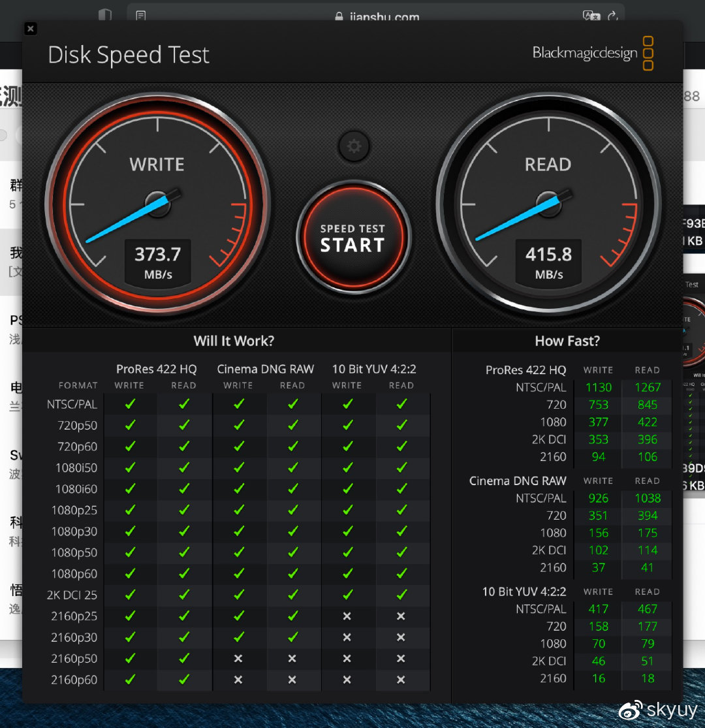This screenshot has height=728, width=705.
Task: Click Cinema DNG 2160 read value 41
Action: pos(648,567)
